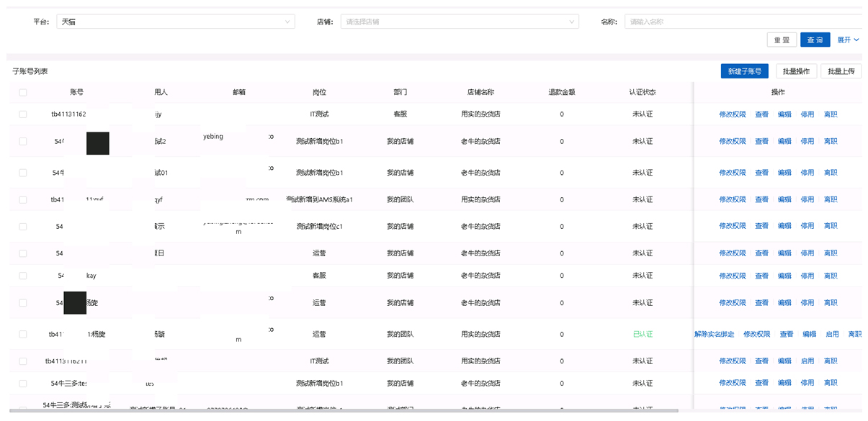
Task: Toggle the select-all checkbox in table header
Action: [23, 93]
